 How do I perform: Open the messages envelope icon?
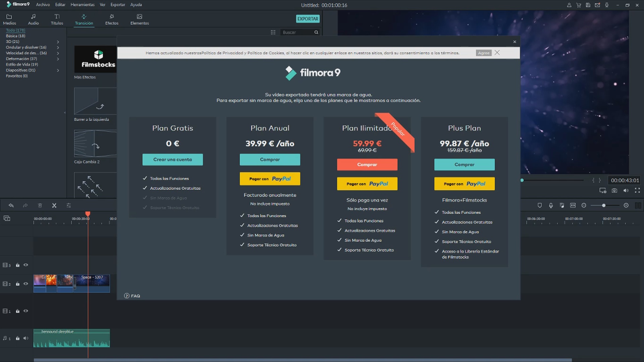click(x=597, y=5)
